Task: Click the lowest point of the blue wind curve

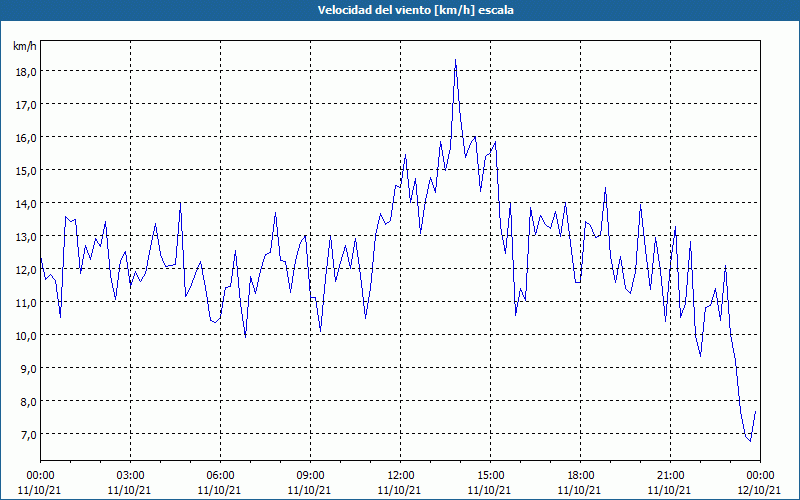Action: tap(750, 441)
